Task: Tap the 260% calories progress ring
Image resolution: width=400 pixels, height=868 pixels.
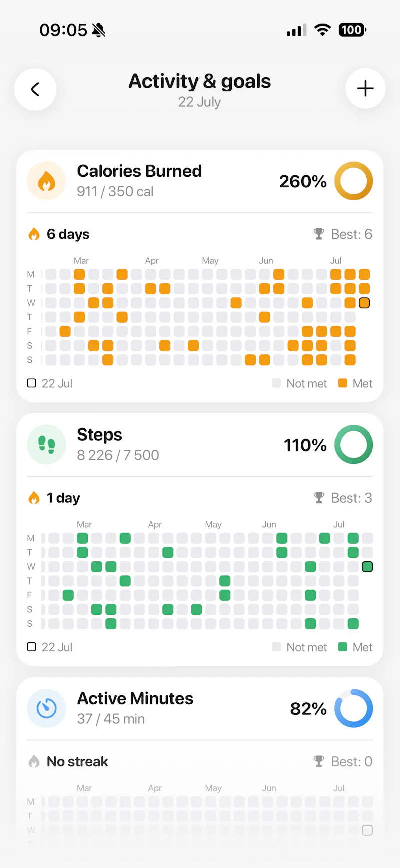Action: pyautogui.click(x=354, y=181)
